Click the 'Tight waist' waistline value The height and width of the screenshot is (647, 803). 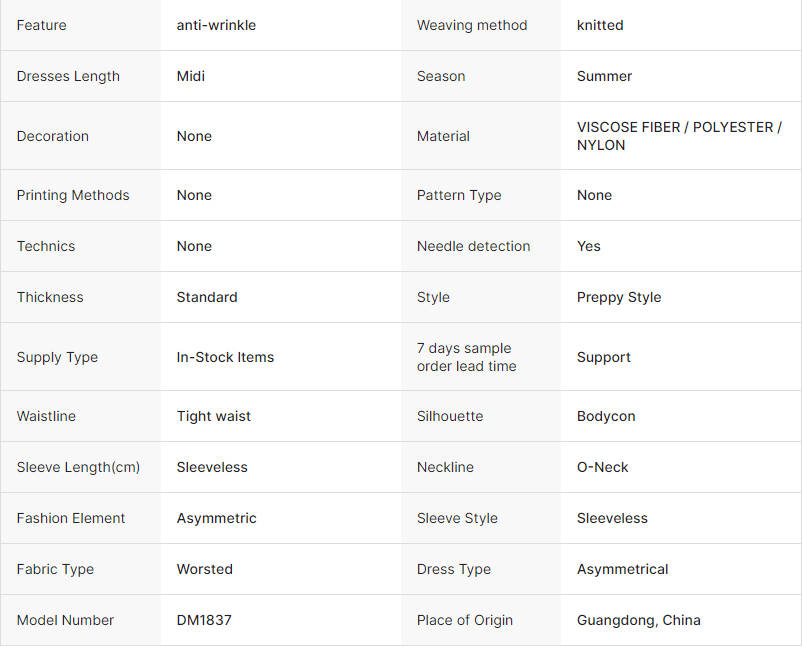[x=214, y=416]
